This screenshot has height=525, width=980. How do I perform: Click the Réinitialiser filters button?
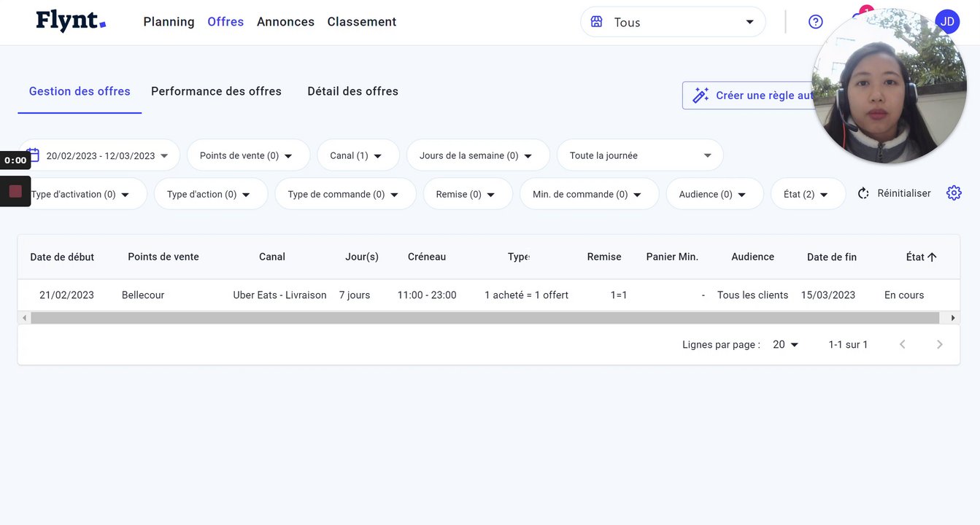pos(895,193)
